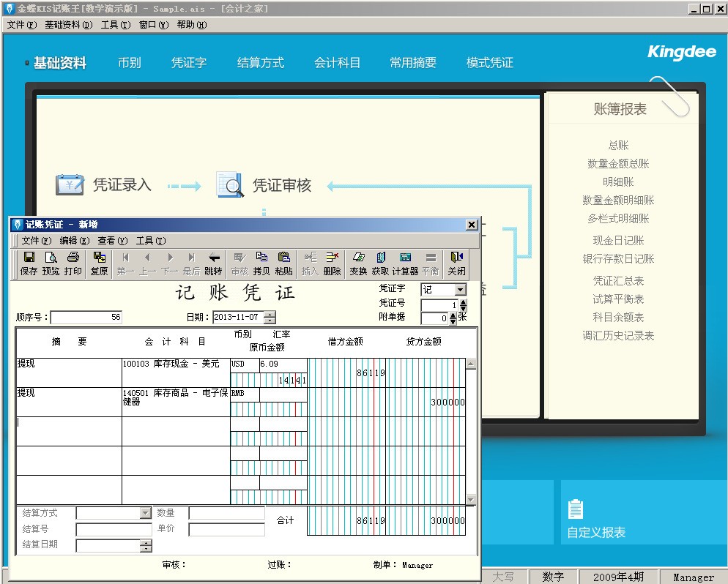
Task: Open voucher window 编辑 menu
Action: click(75, 240)
